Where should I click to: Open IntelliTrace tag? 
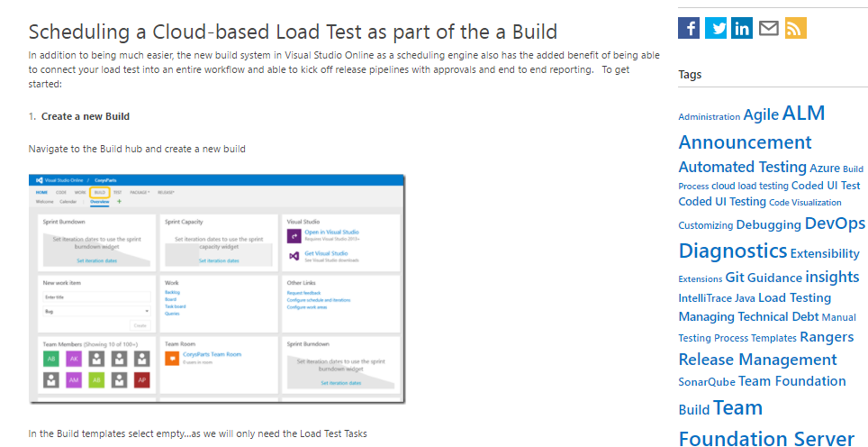705,298
